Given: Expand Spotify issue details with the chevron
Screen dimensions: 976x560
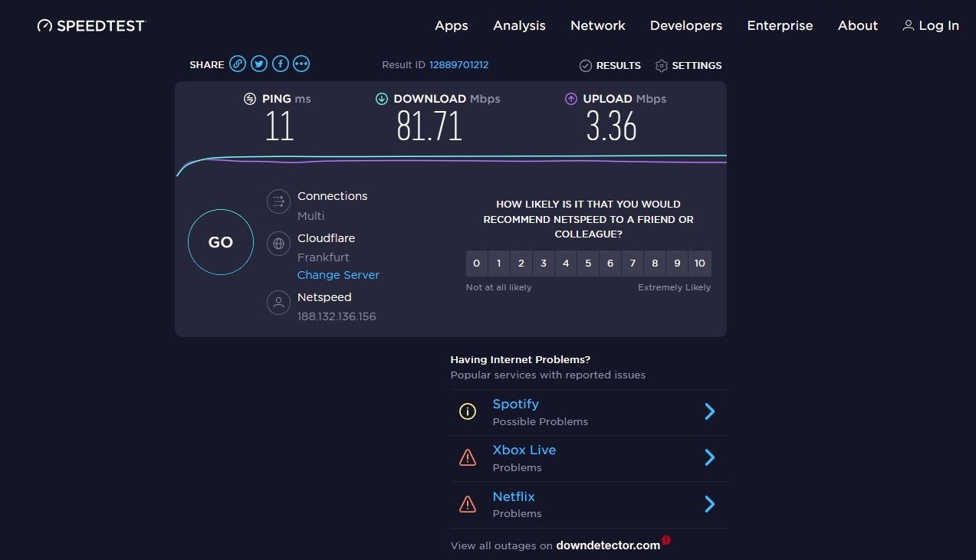Looking at the screenshot, I should pyautogui.click(x=709, y=411).
